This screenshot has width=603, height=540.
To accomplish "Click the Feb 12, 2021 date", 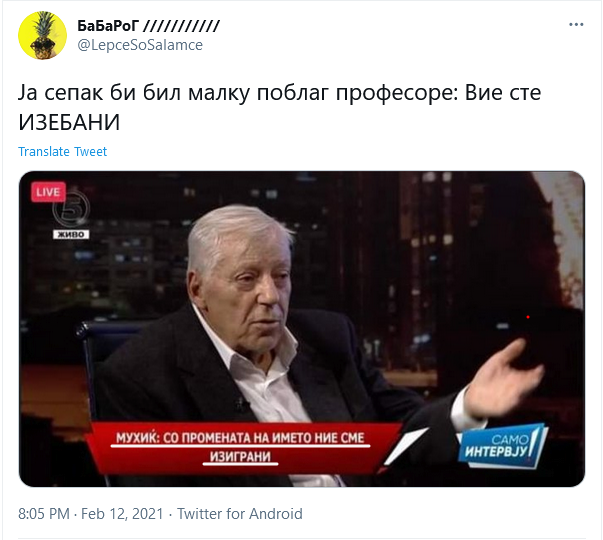I will (122, 514).
